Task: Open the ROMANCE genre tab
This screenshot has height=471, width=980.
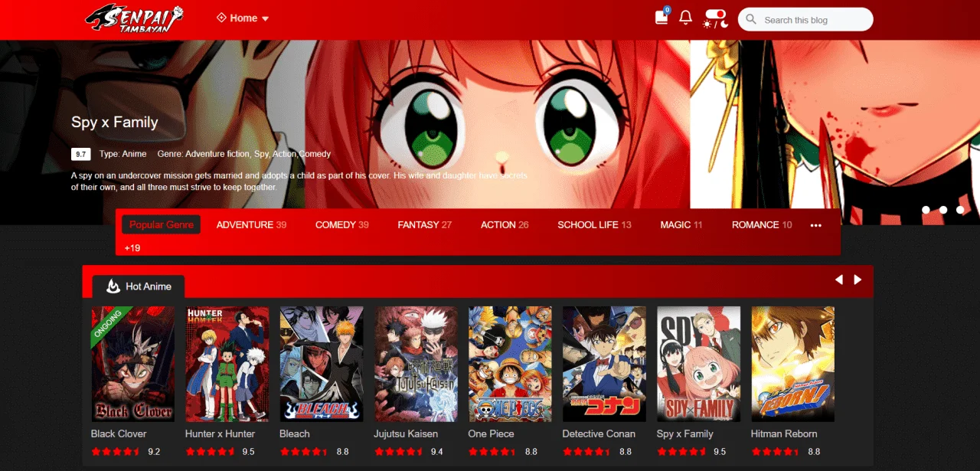Action: (761, 224)
